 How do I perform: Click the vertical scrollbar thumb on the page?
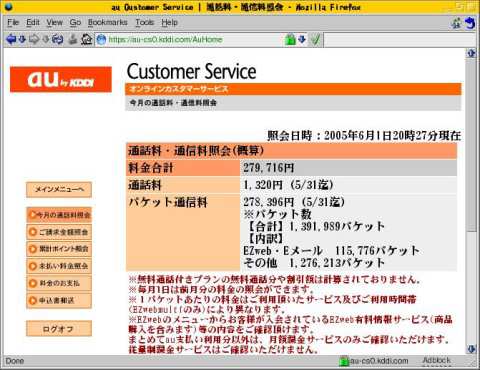coord(471,145)
